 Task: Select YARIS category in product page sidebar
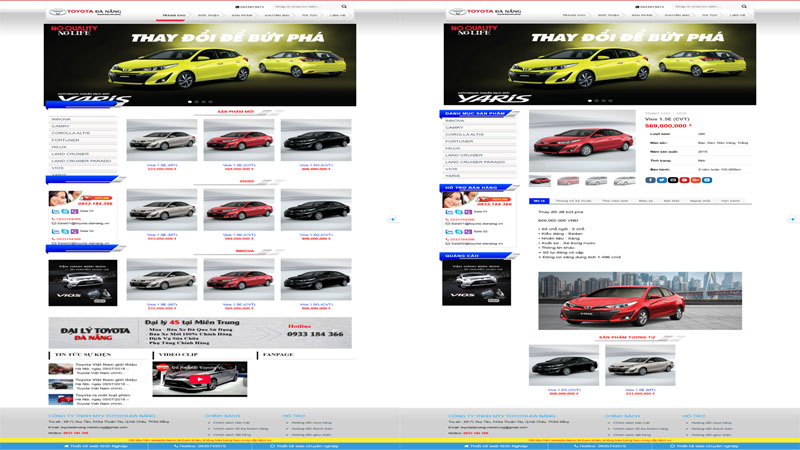(x=480, y=176)
